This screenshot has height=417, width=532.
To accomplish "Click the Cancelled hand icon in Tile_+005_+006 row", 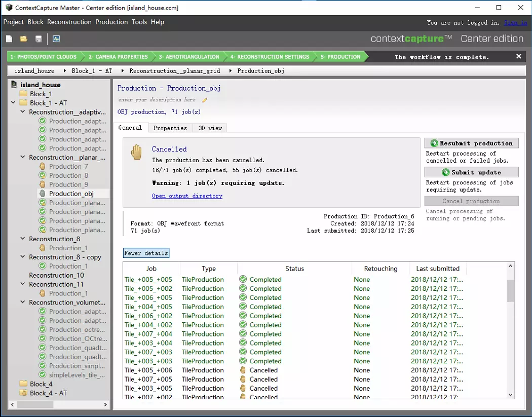I will click(243, 370).
